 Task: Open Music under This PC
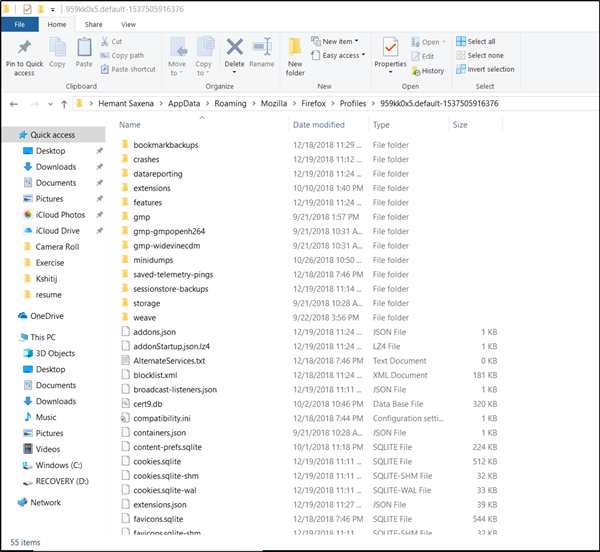click(46, 417)
